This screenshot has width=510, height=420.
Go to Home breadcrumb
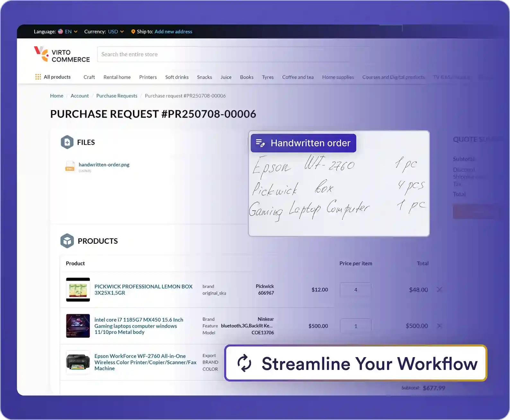coord(57,96)
